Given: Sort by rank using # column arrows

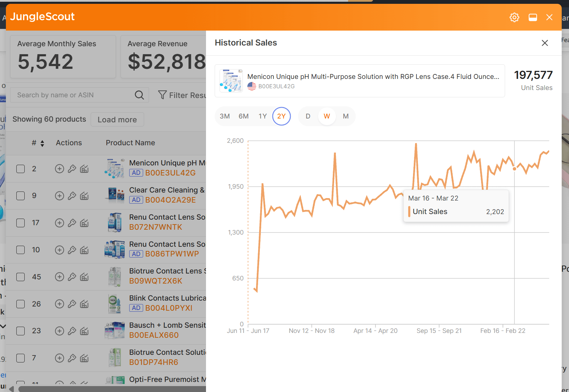Looking at the screenshot, I should tap(42, 143).
